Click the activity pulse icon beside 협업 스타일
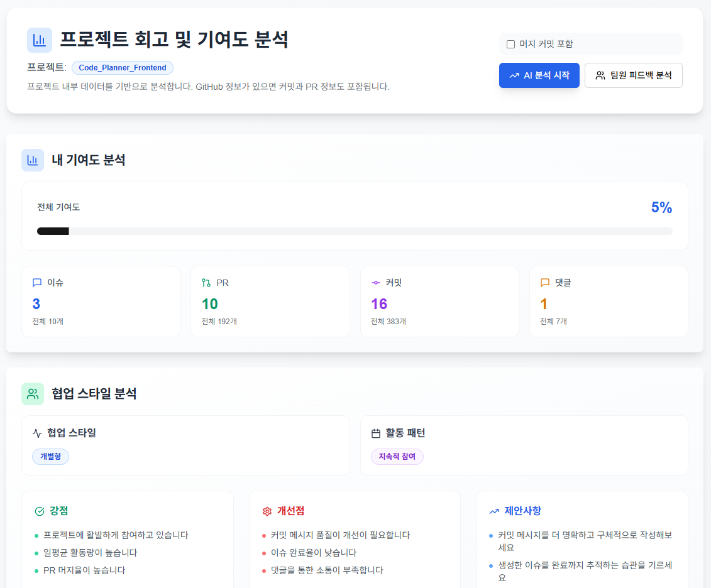This screenshot has height=588, width=711. [37, 433]
